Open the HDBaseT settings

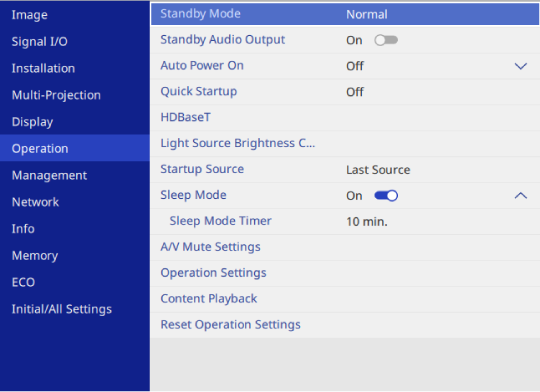pos(345,117)
